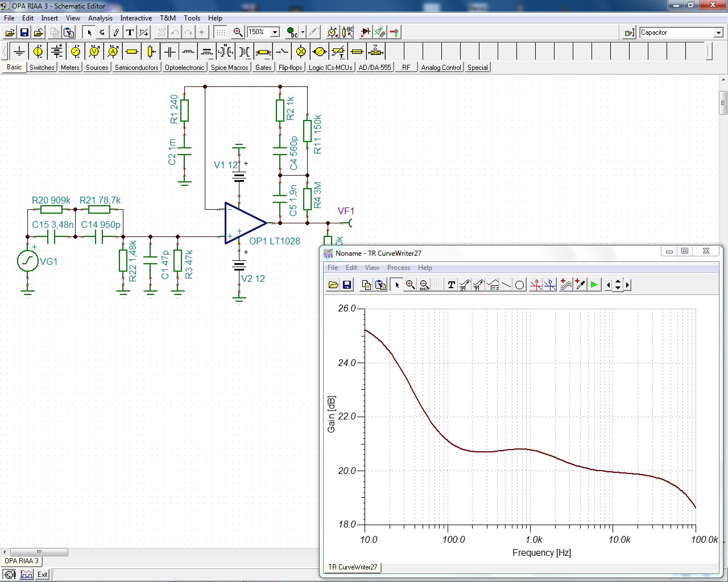Select the capacitor component icon
Viewport: 728px width, 582px height.
click(x=169, y=52)
